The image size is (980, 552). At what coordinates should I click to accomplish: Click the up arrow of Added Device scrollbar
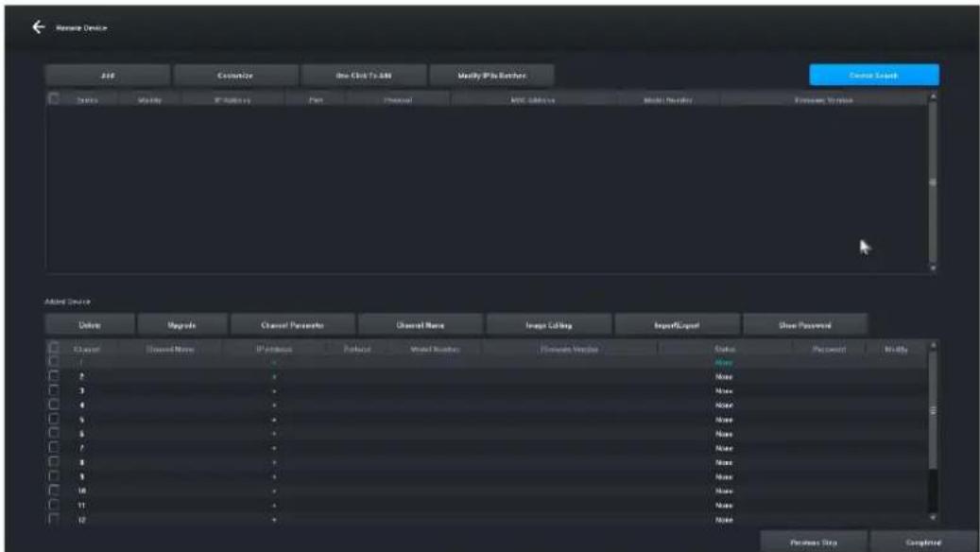tap(933, 345)
